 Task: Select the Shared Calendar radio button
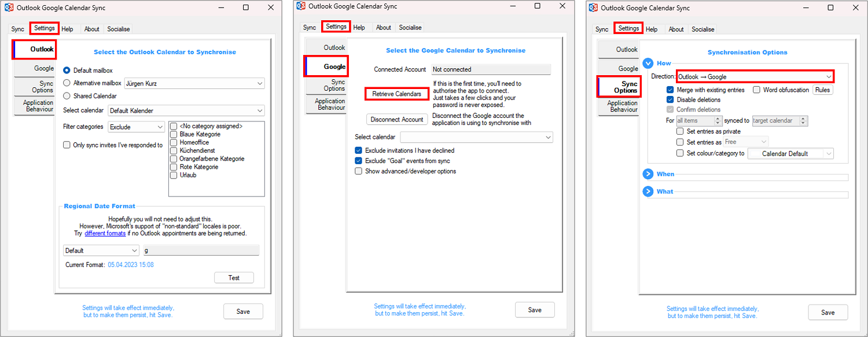(67, 96)
